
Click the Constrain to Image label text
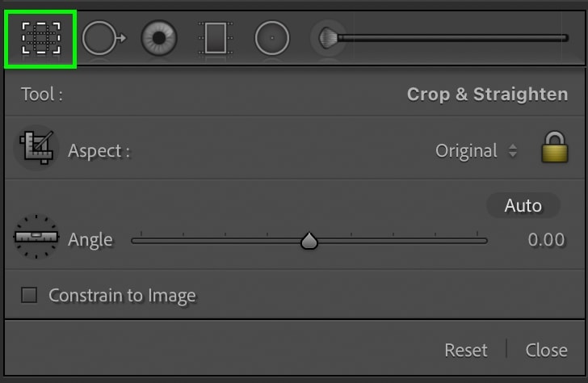click(x=122, y=296)
